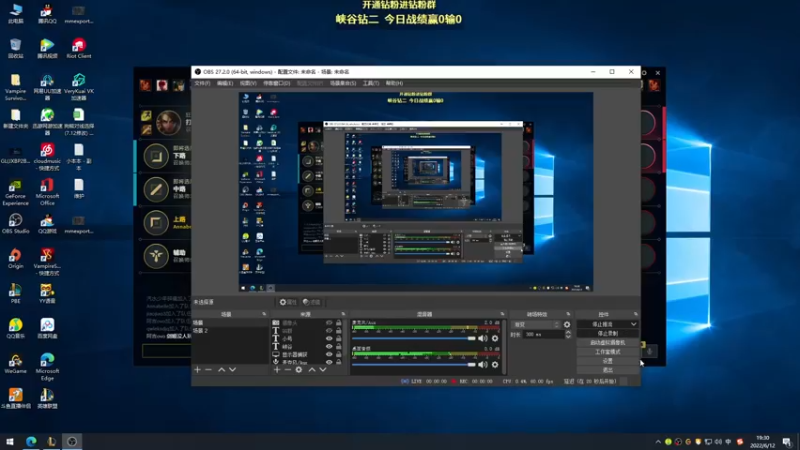
Task: Remove the selected scene with the minus icon
Action: (209, 369)
